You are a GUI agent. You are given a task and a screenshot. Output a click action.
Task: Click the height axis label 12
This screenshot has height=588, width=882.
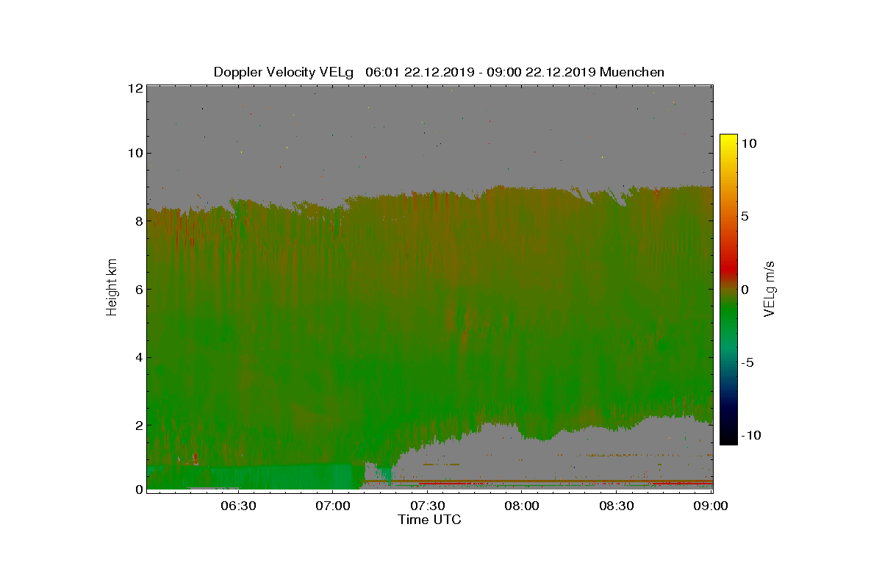coord(135,87)
